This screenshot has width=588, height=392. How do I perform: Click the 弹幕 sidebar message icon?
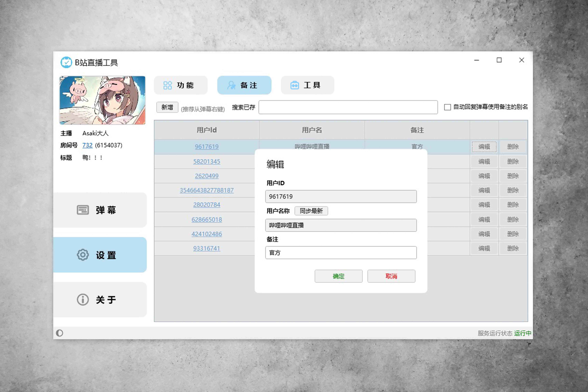83,210
